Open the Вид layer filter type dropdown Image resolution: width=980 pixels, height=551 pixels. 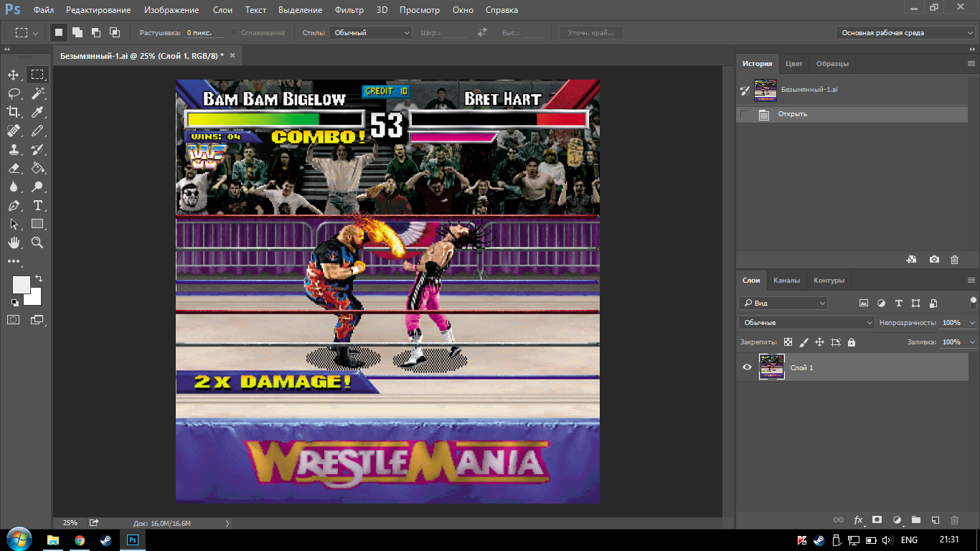pyautogui.click(x=783, y=303)
